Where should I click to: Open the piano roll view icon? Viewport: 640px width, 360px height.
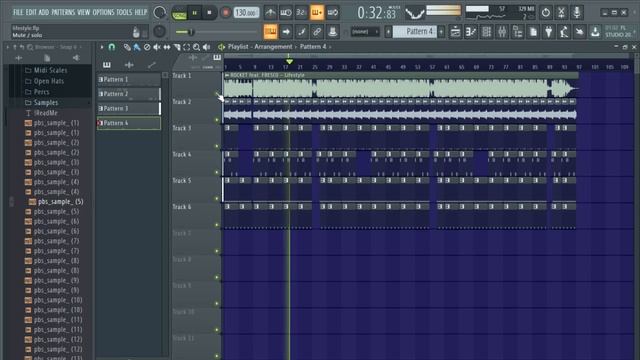click(x=471, y=31)
